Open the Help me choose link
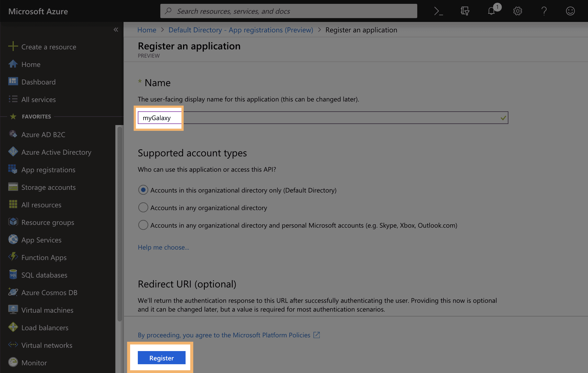Image resolution: width=588 pixels, height=373 pixels. coord(163,247)
